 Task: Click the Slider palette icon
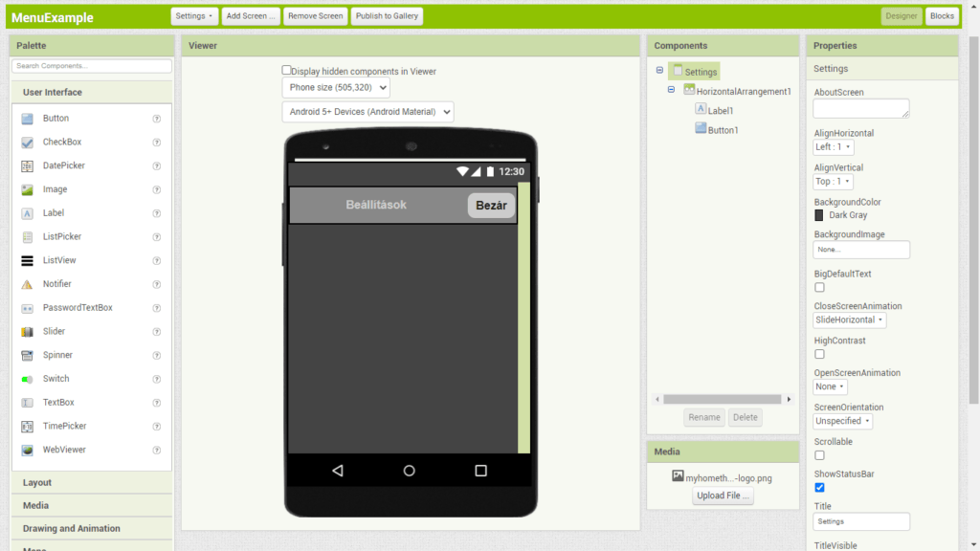click(x=27, y=332)
